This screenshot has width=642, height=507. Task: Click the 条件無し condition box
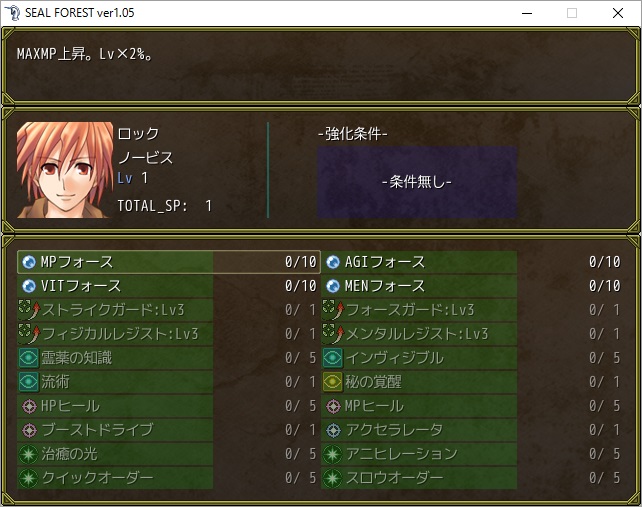pyautogui.click(x=417, y=182)
